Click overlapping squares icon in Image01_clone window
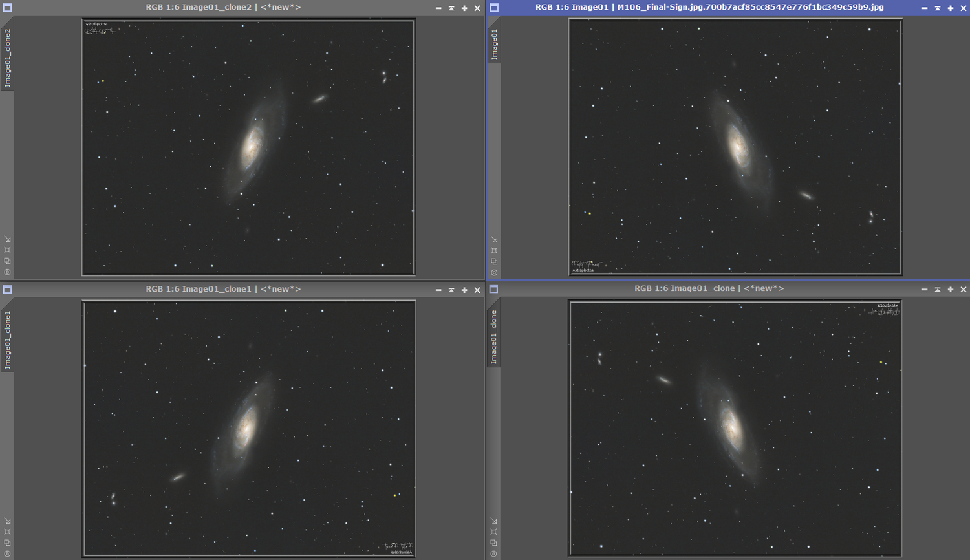Image resolution: width=970 pixels, height=560 pixels. (494, 543)
